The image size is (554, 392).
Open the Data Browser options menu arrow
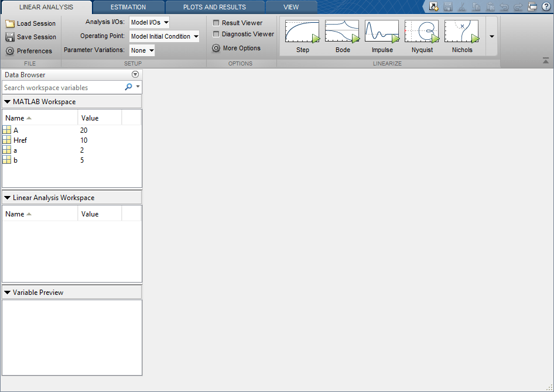coord(135,74)
